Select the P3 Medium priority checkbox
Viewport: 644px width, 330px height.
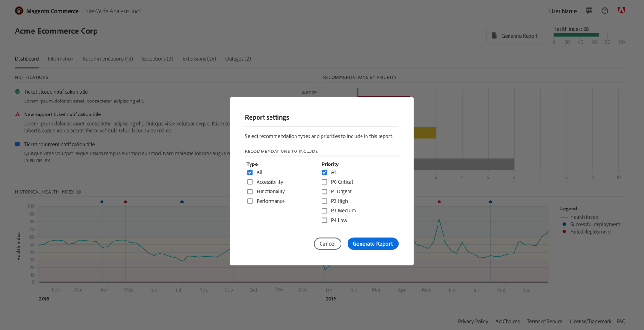click(324, 211)
